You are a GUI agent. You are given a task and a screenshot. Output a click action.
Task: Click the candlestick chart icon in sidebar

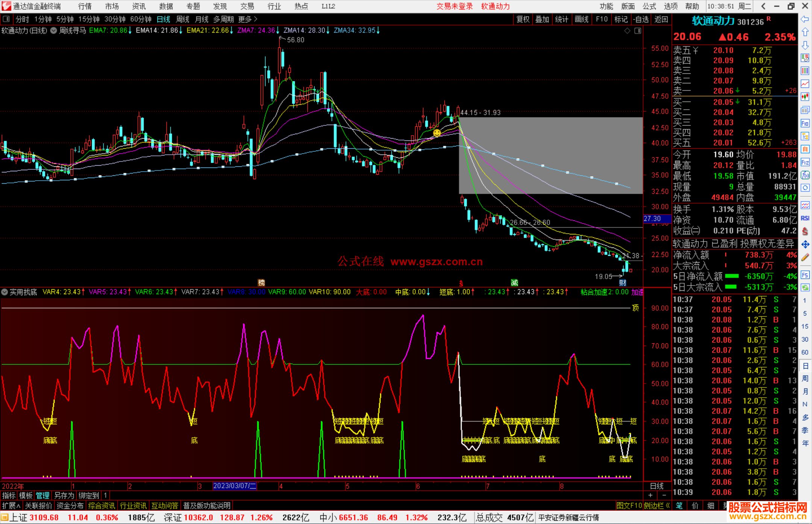coord(805,97)
